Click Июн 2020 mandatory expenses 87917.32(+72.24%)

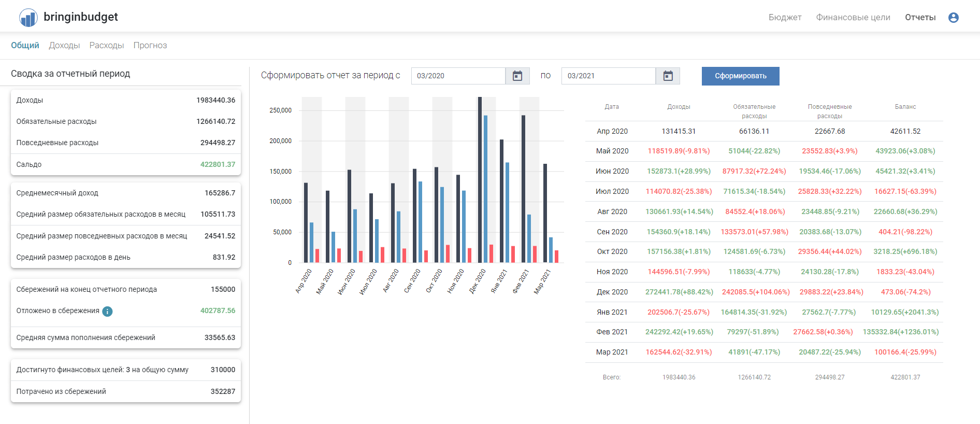(x=754, y=172)
